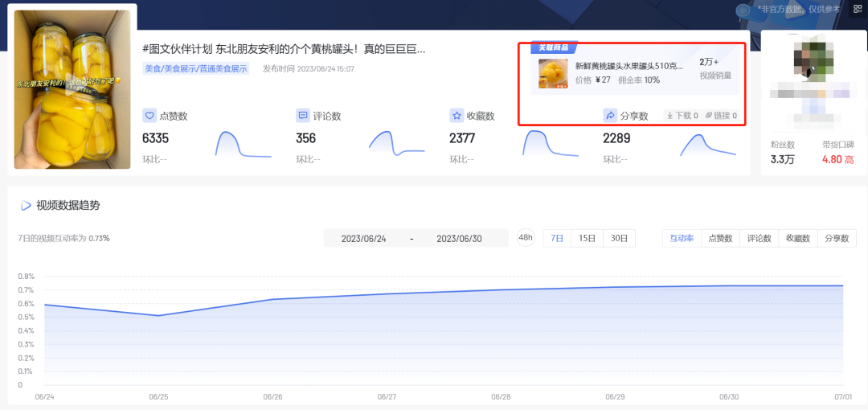Open the yellow peach product thumbnail
Viewport: 868px width, 410px height.
552,74
